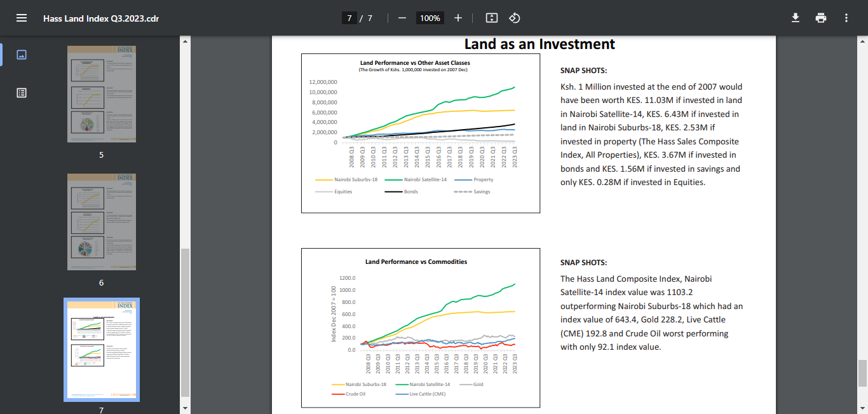Edit the current page number field

[x=349, y=18]
